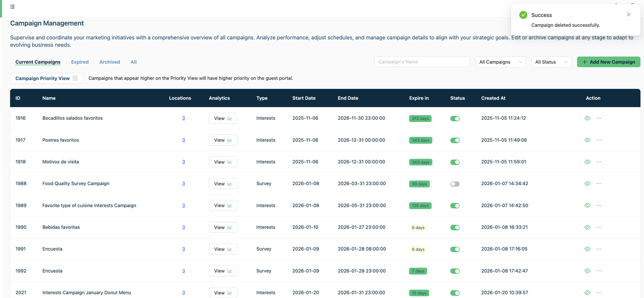The height and width of the screenshot is (298, 644).
Task: Click the Campaign's Name search field
Action: click(422, 62)
